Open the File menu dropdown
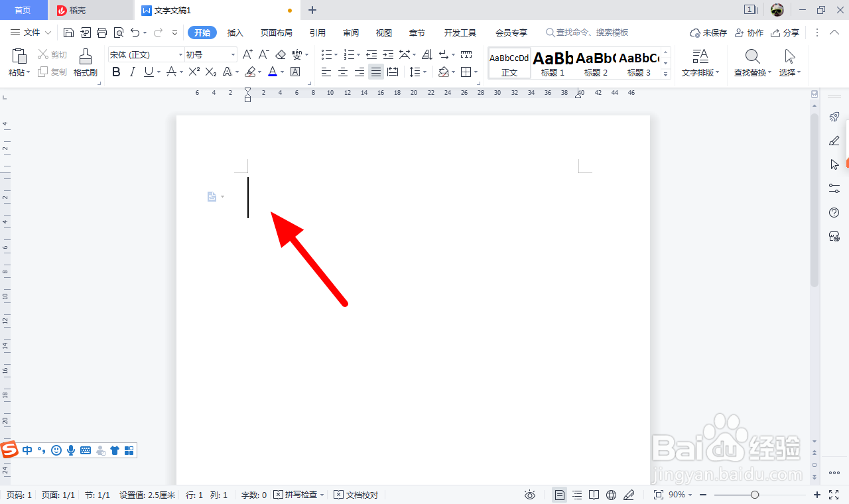This screenshot has width=849, height=504. pos(31,32)
